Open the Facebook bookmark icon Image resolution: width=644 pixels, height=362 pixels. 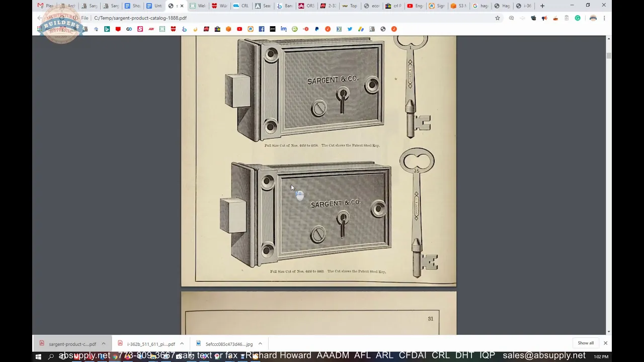(x=262, y=29)
